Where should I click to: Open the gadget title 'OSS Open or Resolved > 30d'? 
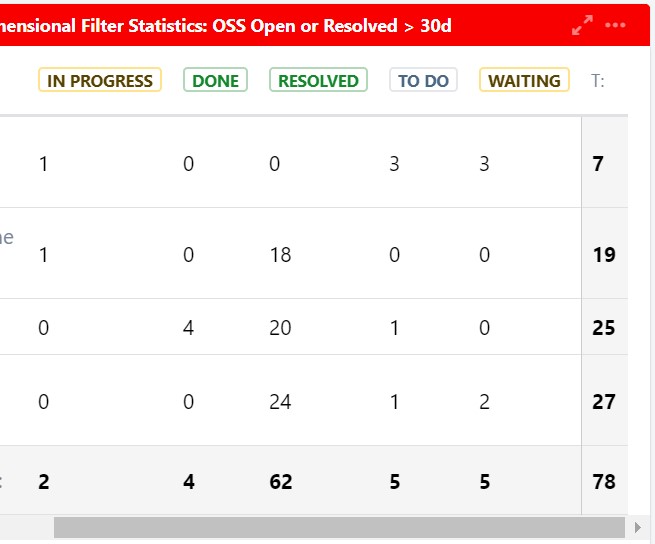(x=332, y=25)
